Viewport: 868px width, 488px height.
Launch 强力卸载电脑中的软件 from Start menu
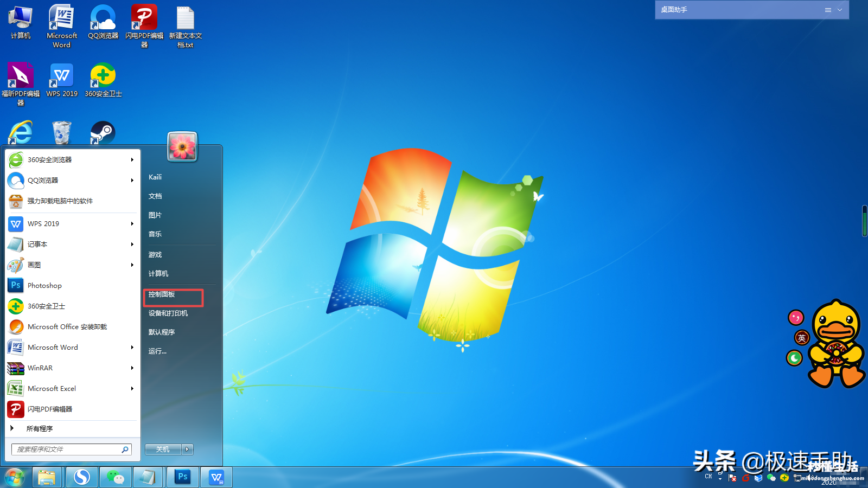coord(72,201)
